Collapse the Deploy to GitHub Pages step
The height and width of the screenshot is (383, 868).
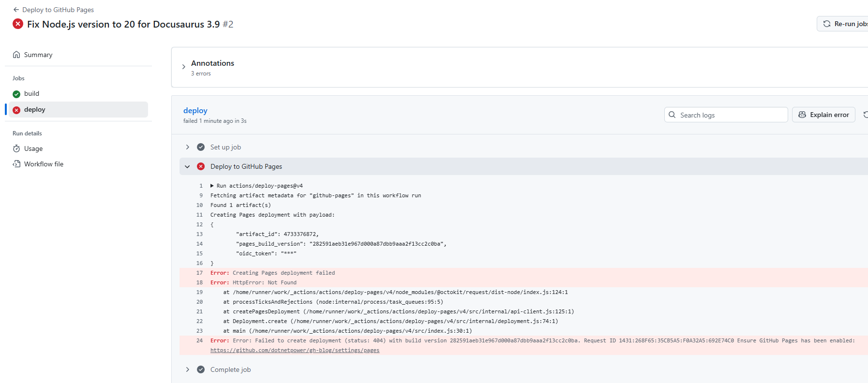tap(188, 166)
